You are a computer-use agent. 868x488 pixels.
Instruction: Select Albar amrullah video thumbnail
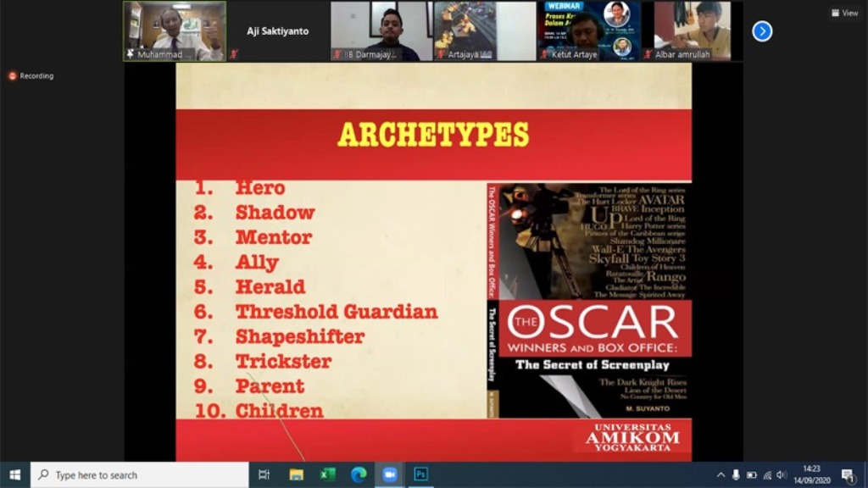click(692, 31)
